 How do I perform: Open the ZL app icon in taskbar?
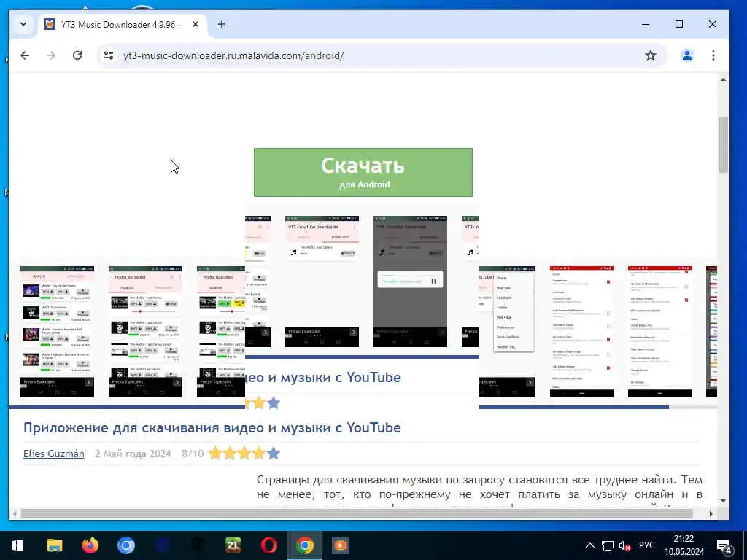coord(233,545)
